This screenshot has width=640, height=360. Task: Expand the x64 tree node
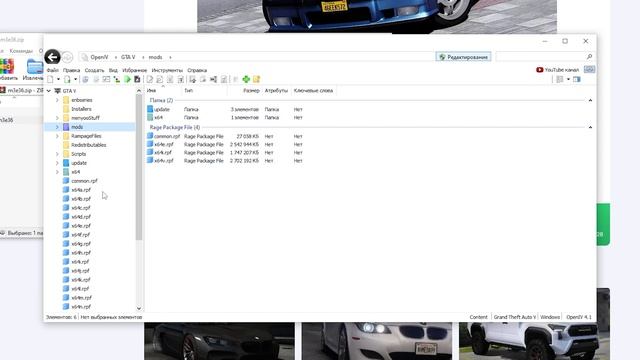tap(57, 172)
